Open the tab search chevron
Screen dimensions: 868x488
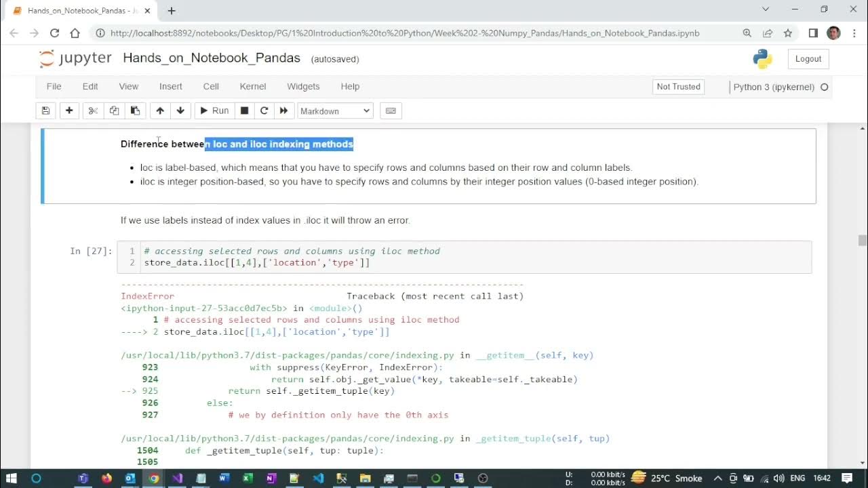pos(766,9)
